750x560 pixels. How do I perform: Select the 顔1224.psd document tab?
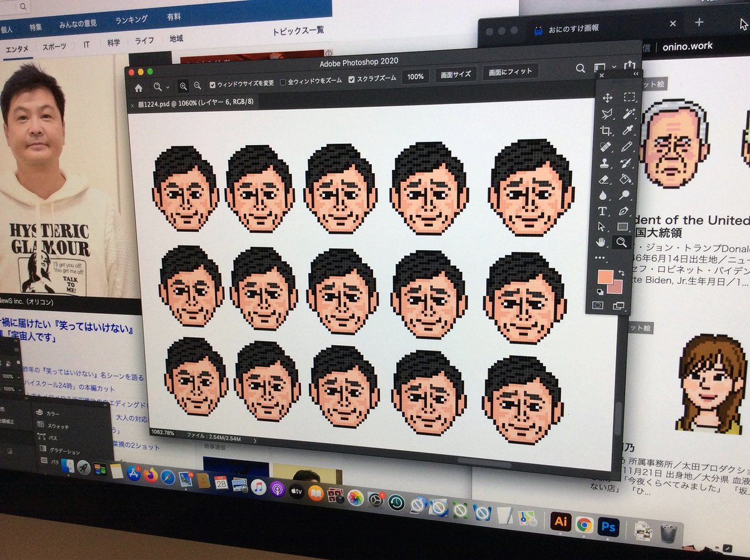pyautogui.click(x=193, y=104)
